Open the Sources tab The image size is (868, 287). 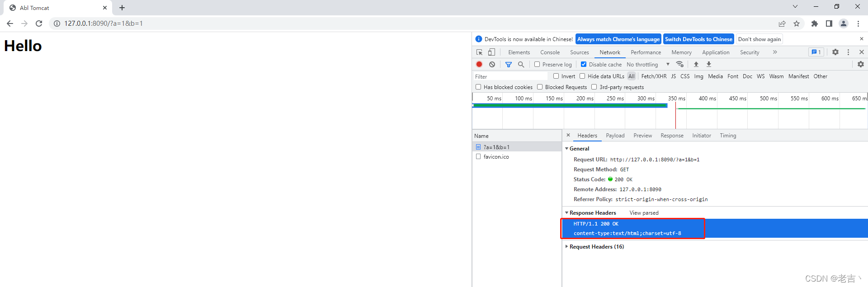click(x=580, y=52)
